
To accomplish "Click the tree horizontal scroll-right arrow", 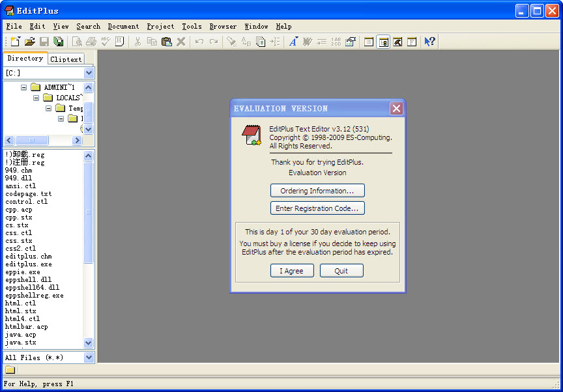I will pos(77,140).
